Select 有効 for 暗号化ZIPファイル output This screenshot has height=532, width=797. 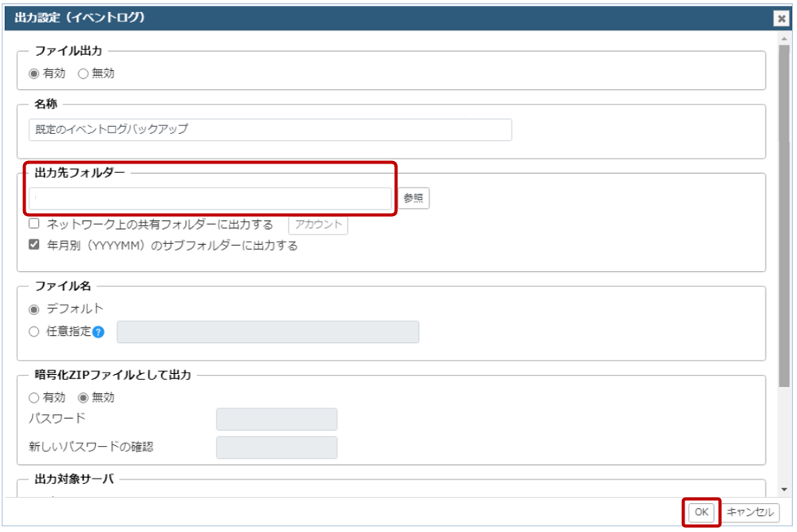pos(34,397)
